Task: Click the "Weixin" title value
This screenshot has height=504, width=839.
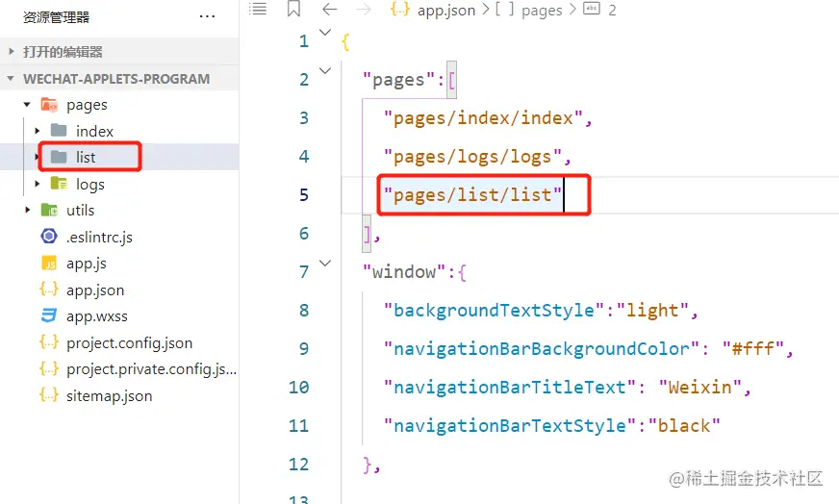Action: [x=699, y=388]
